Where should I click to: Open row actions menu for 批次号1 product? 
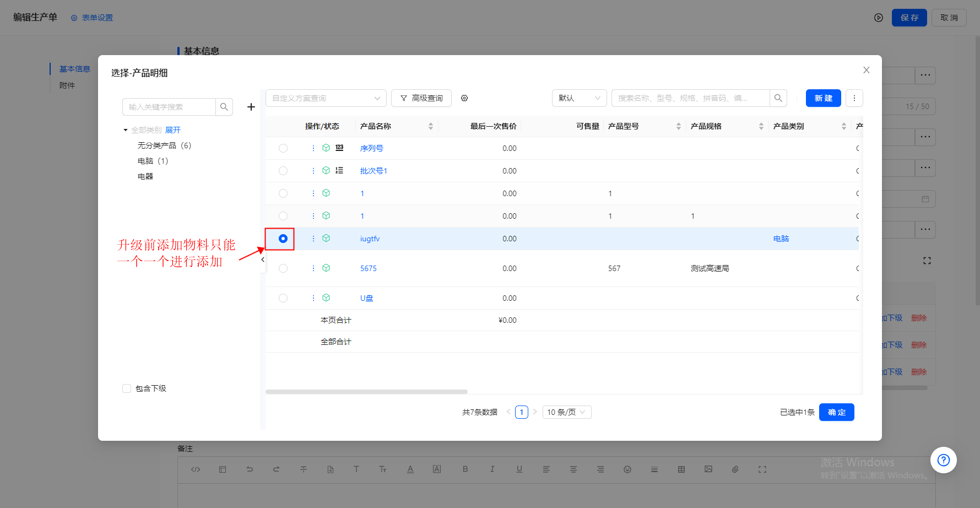point(313,171)
